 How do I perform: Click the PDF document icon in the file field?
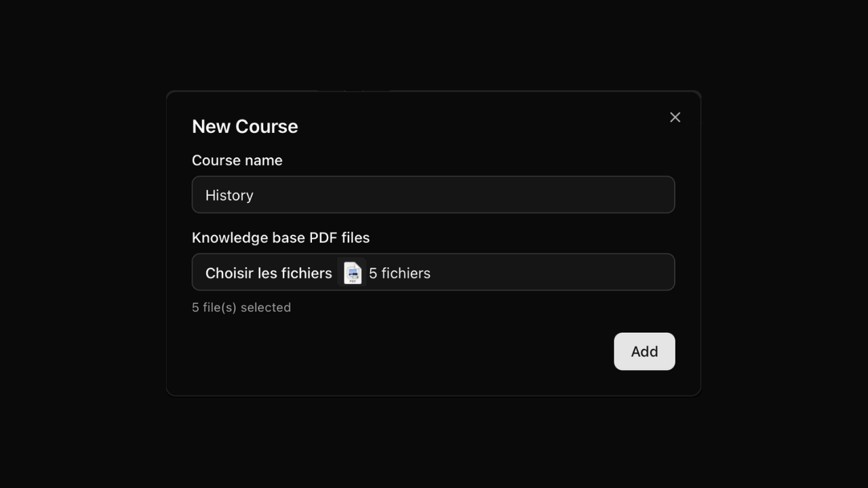(x=353, y=272)
